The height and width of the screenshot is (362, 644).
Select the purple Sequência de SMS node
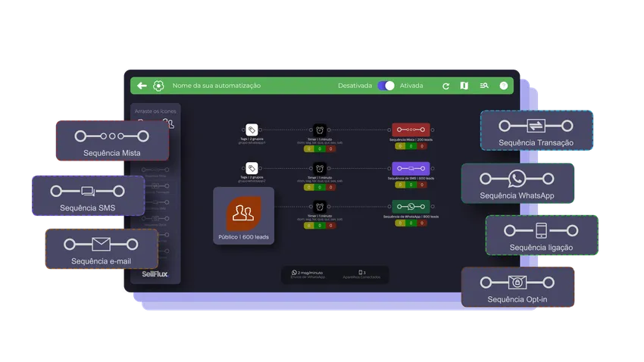point(411,168)
